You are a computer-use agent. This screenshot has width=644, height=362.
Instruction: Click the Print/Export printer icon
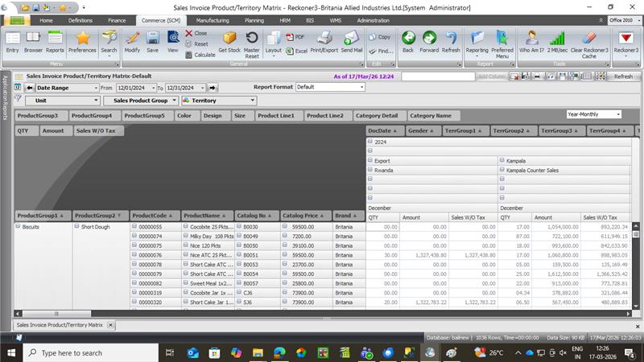click(324, 39)
